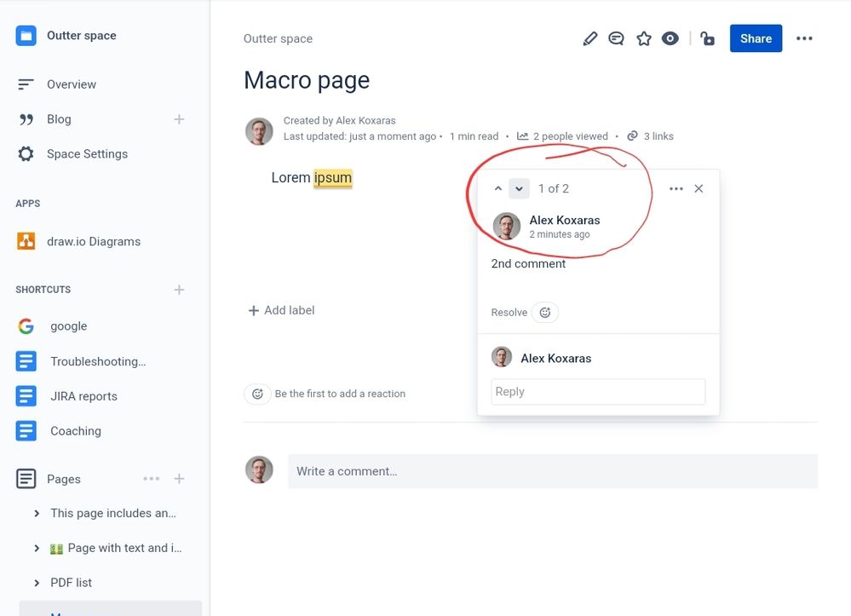Add a new shortcut with plus icon
The width and height of the screenshot is (851, 616).
point(179,290)
